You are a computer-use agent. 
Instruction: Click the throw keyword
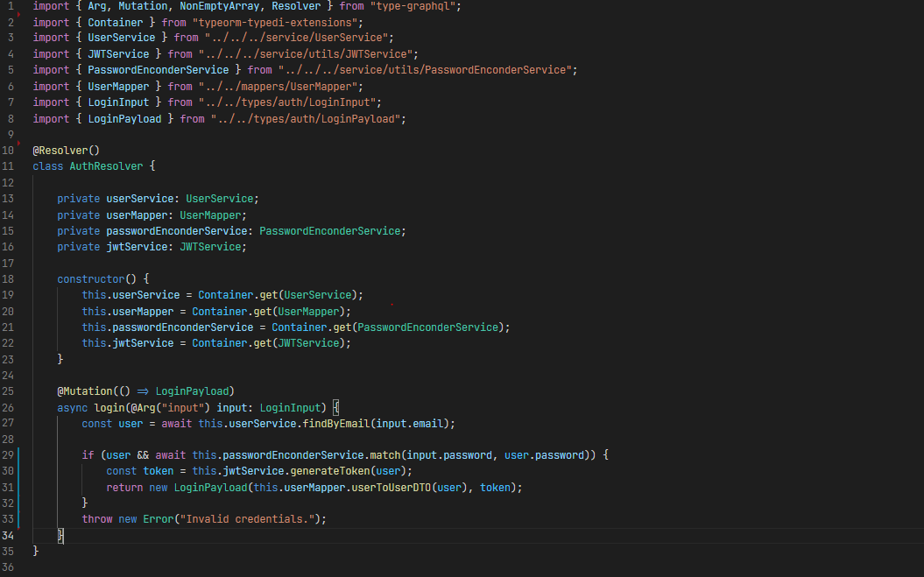coord(97,519)
